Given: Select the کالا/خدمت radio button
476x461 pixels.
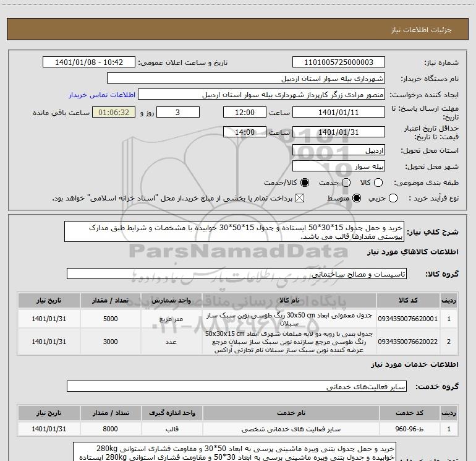Looking at the screenshot, I should 305,183.
